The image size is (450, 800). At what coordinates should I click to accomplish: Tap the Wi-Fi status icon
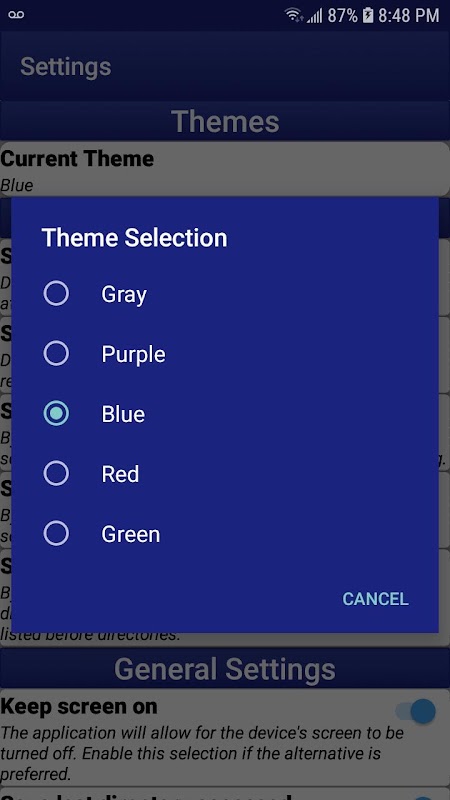(x=294, y=15)
